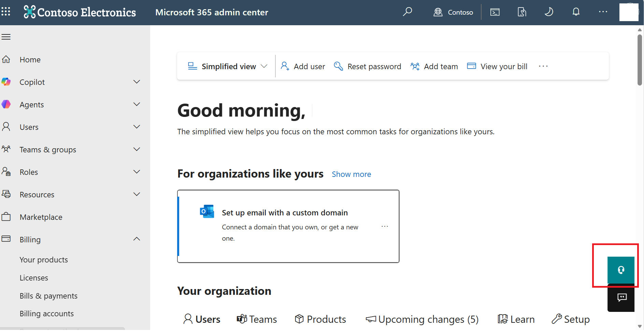Viewport: 644px width, 333px height.
Task: Switch to the Learn tab
Action: [516, 319]
